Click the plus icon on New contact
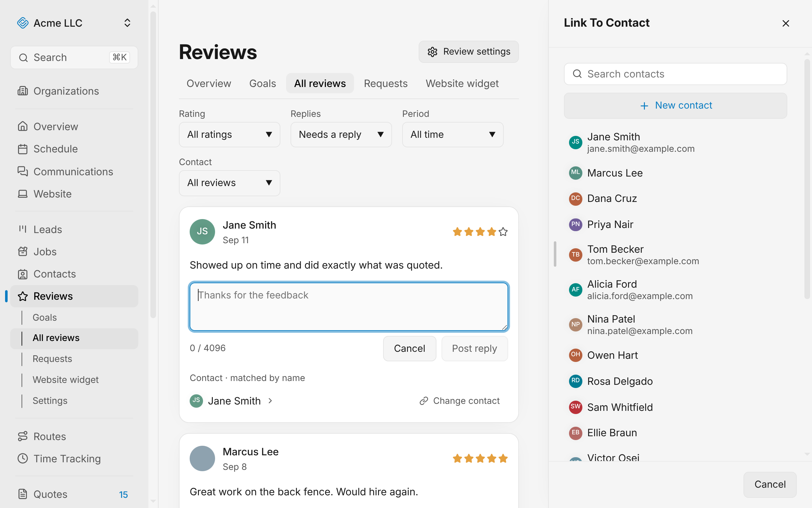 644,106
